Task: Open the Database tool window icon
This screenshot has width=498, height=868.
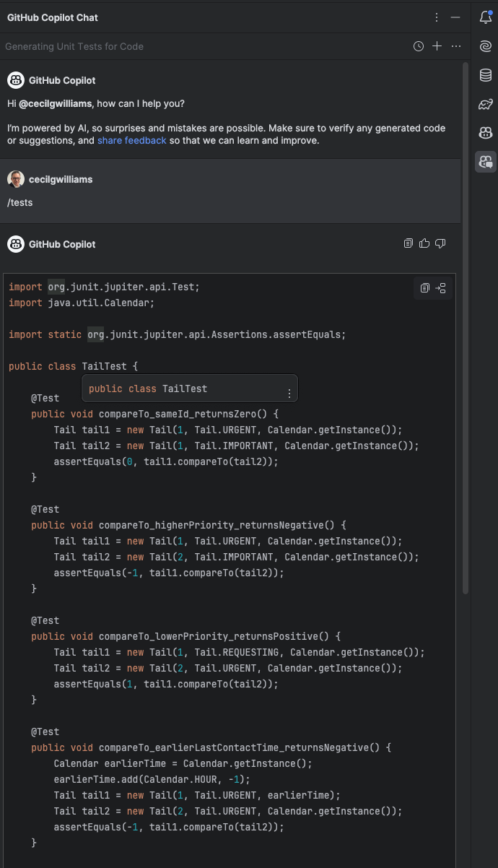Action: pos(486,75)
